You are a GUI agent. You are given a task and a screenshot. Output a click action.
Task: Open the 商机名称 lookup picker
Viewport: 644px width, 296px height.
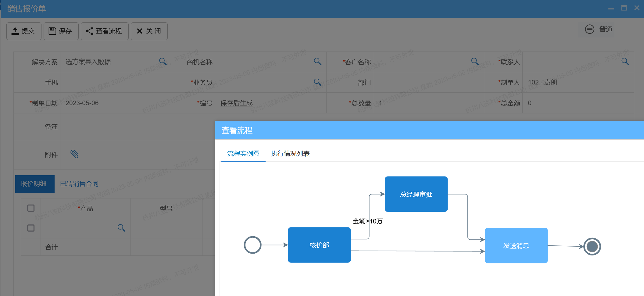click(317, 61)
